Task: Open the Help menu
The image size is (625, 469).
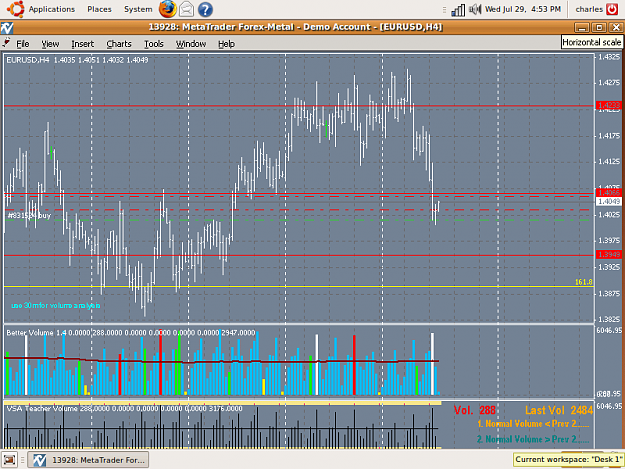Action: pos(226,44)
